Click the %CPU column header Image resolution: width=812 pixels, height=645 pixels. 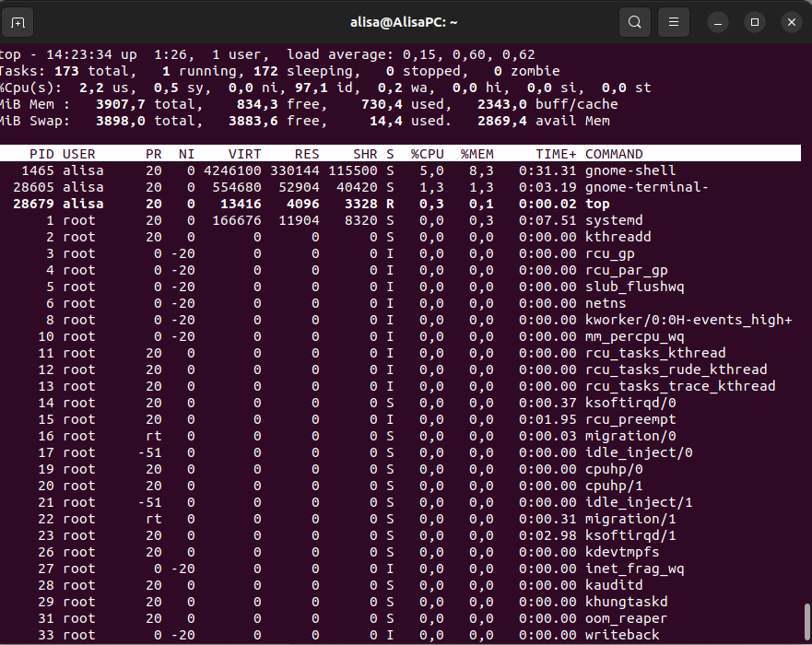(428, 154)
